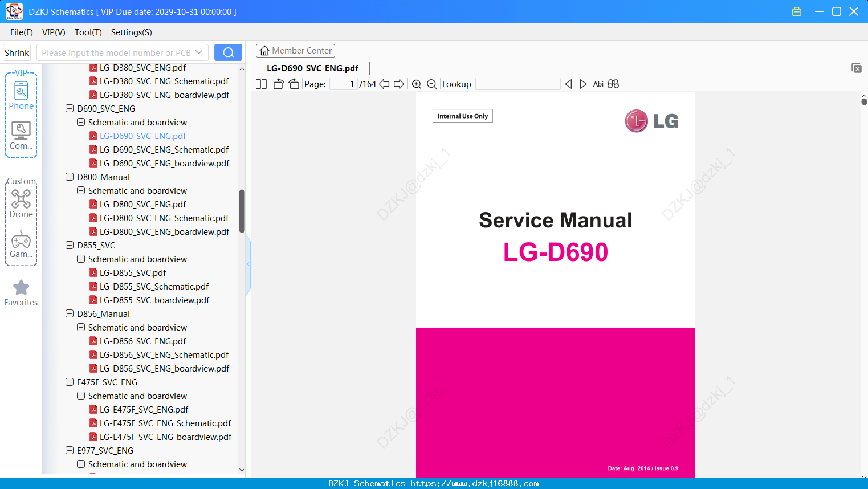Select the Game console category
This screenshot has width=868, height=489.
click(x=21, y=244)
